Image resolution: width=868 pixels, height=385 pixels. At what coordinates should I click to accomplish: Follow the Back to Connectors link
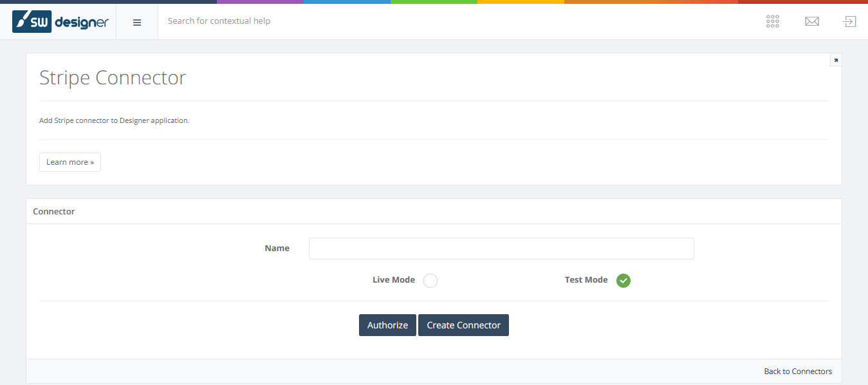798,371
